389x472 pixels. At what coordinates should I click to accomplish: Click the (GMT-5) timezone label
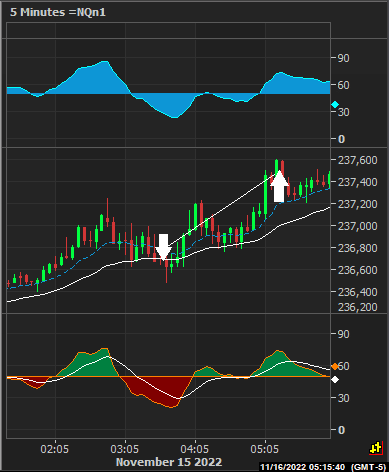369,467
